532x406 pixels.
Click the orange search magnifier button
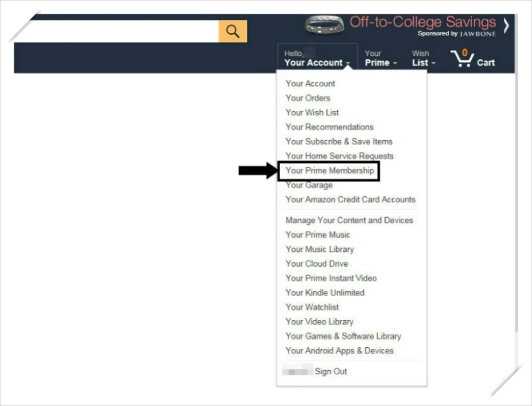(x=233, y=31)
